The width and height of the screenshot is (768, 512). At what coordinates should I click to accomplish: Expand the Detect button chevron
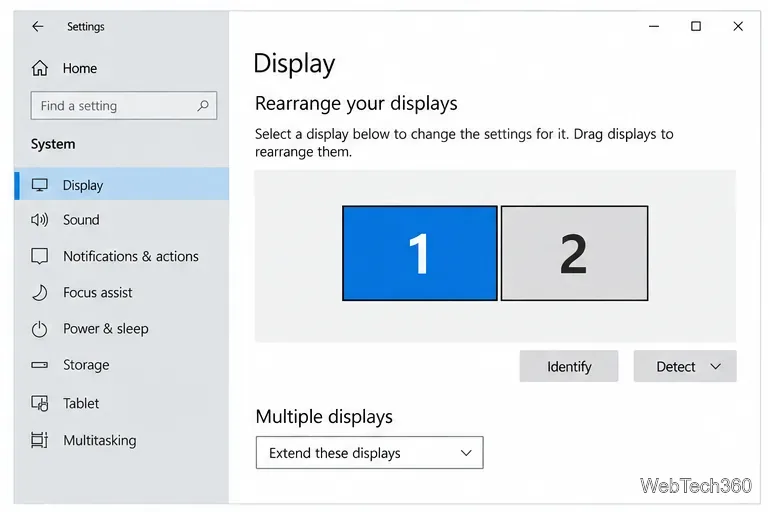click(x=716, y=366)
